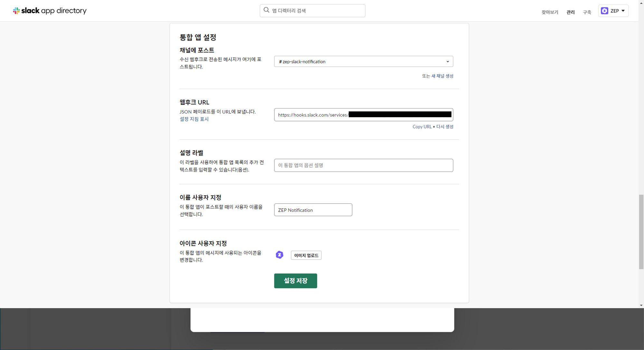Click the Slack app directory logo
Image resolution: width=644 pixels, height=350 pixels.
(50, 11)
